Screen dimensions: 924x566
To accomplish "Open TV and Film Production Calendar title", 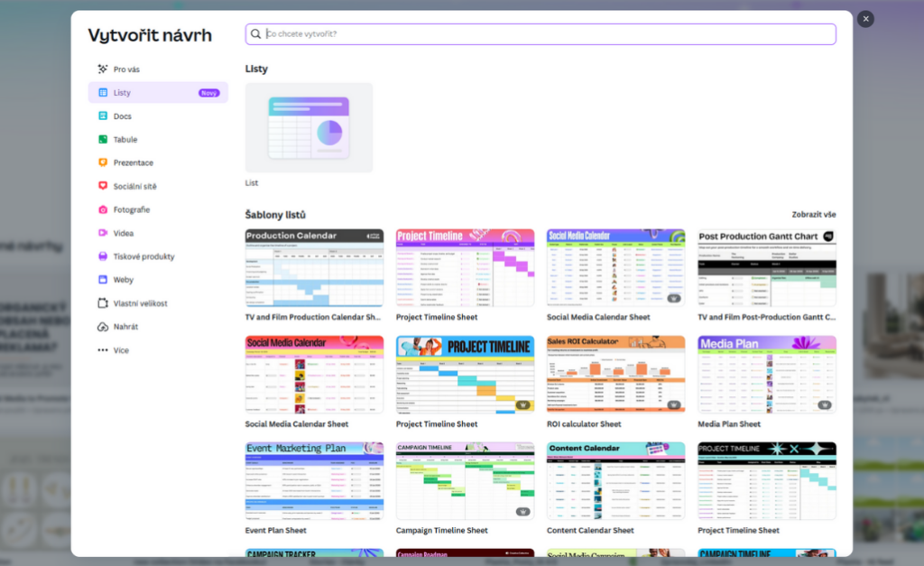I will (313, 317).
